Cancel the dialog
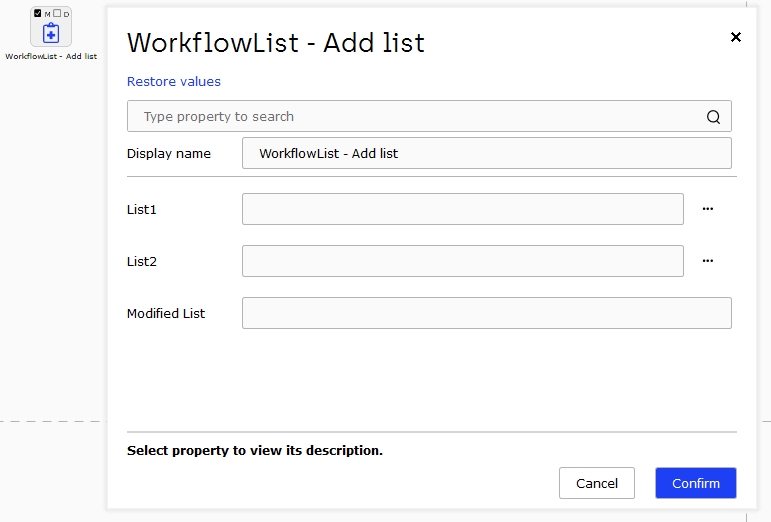Image resolution: width=771 pixels, height=522 pixels. click(597, 483)
